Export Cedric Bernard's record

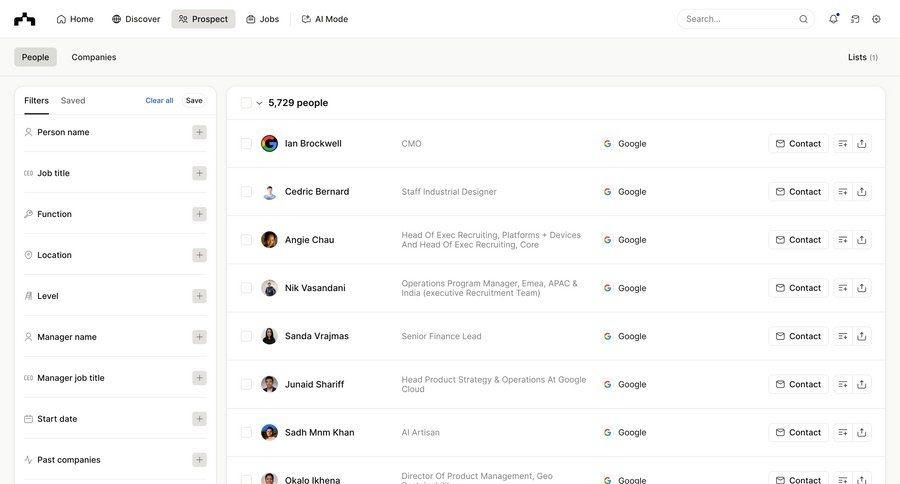[x=862, y=192]
